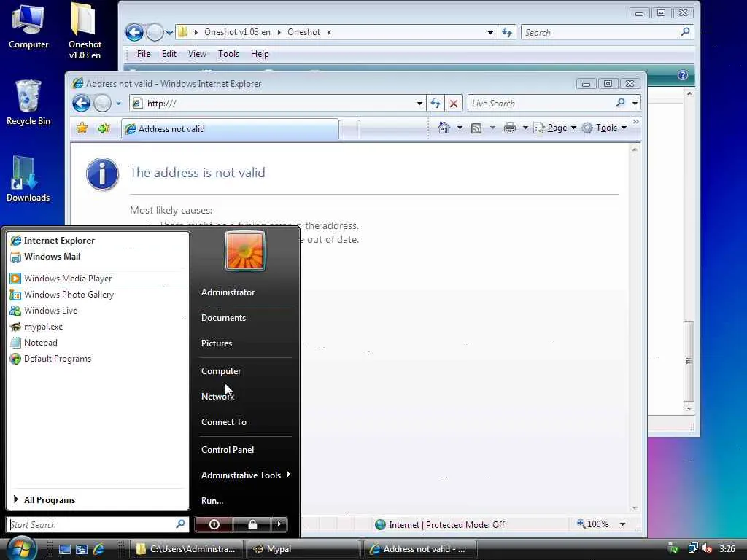The width and height of the screenshot is (747, 560).
Task: Switch to C:\Users\Administra... taskbar button
Action: point(186,549)
